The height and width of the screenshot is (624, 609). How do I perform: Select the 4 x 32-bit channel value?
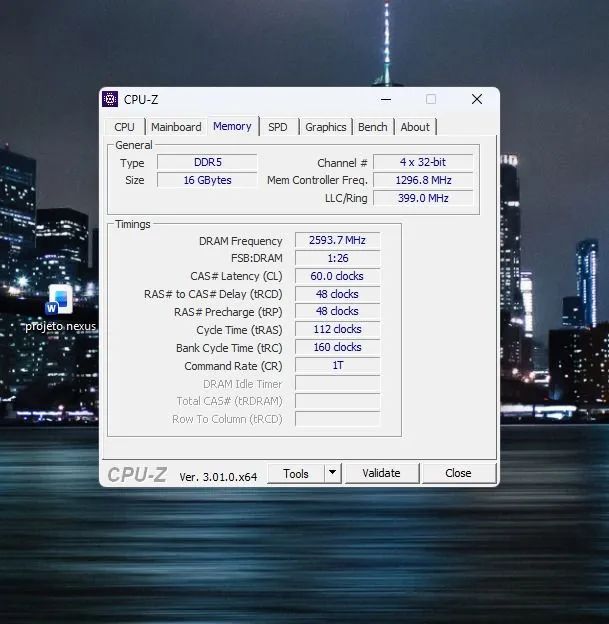(423, 162)
